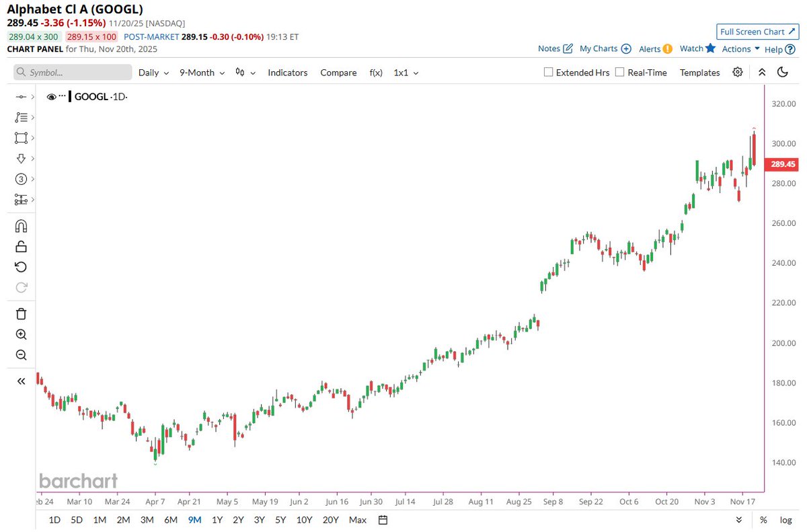Screen dimensions: 807x532
Task: Click the 289.15 x 100 ask quote
Action: point(91,36)
